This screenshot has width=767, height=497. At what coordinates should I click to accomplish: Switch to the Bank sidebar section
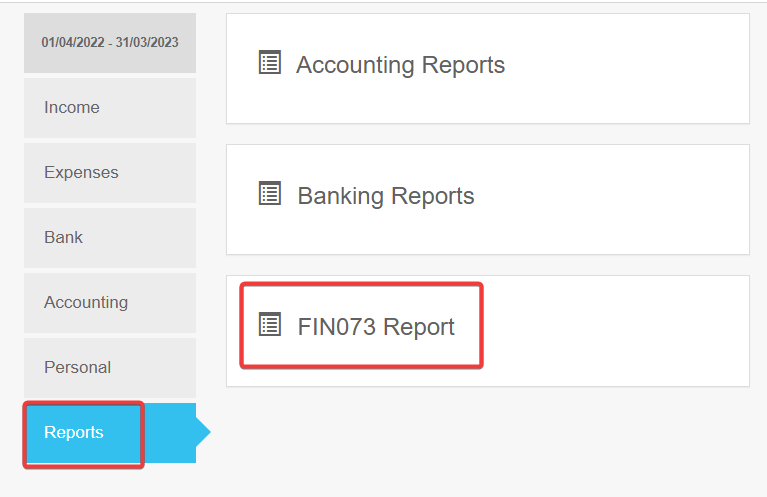63,238
